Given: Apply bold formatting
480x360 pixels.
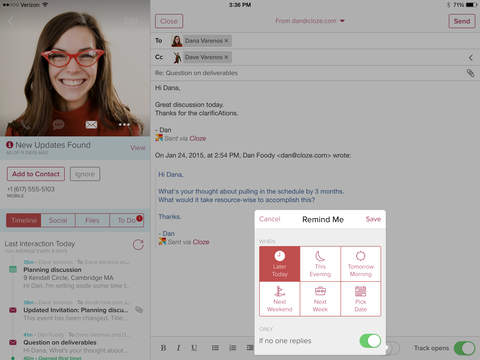Looking at the screenshot, I should pos(163,348).
